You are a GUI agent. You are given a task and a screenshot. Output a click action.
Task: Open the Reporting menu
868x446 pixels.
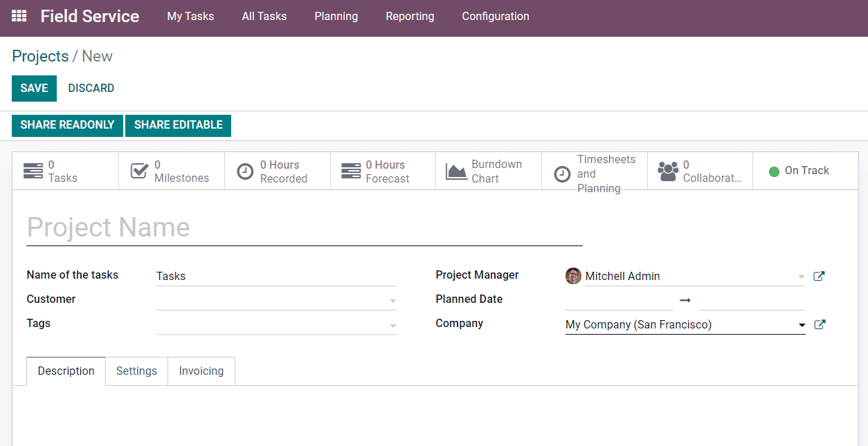pyautogui.click(x=410, y=16)
